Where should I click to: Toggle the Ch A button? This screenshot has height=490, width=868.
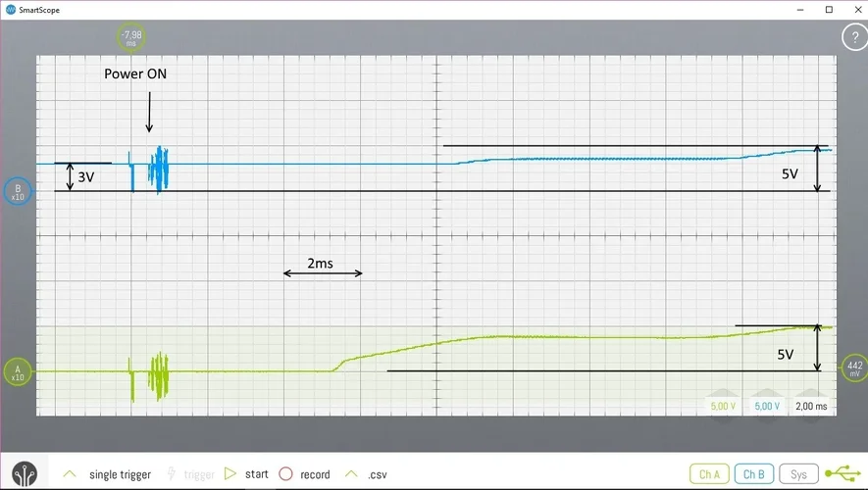point(709,474)
